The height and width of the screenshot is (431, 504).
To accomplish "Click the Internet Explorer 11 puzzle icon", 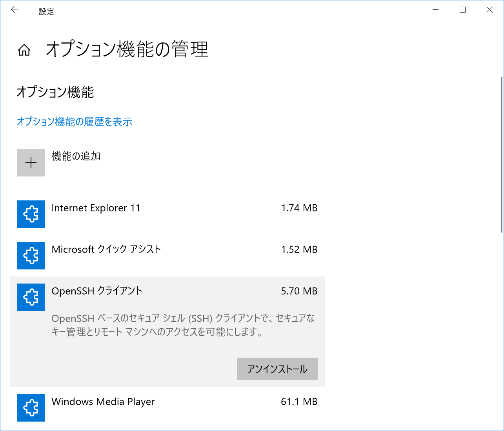I will [31, 214].
